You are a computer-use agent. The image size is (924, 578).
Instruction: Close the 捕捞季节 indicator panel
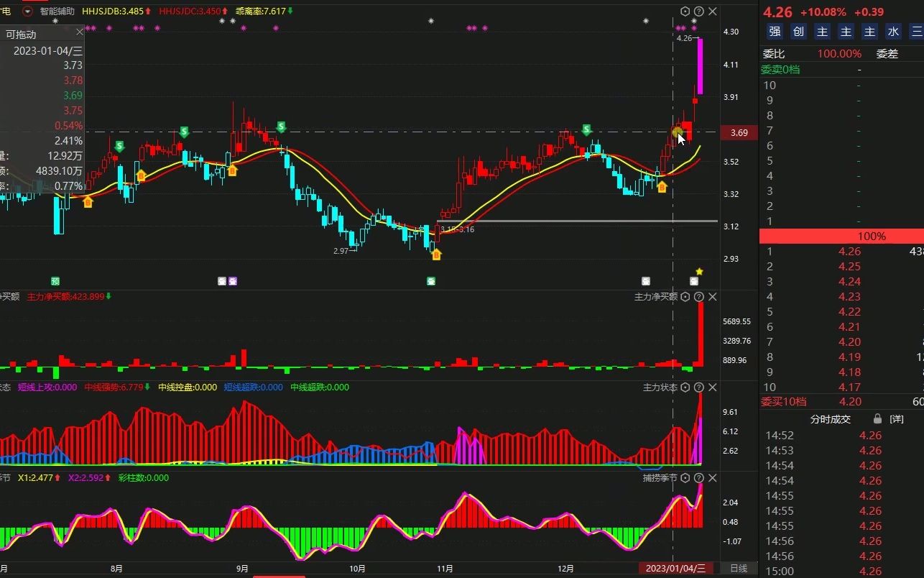[x=713, y=478]
